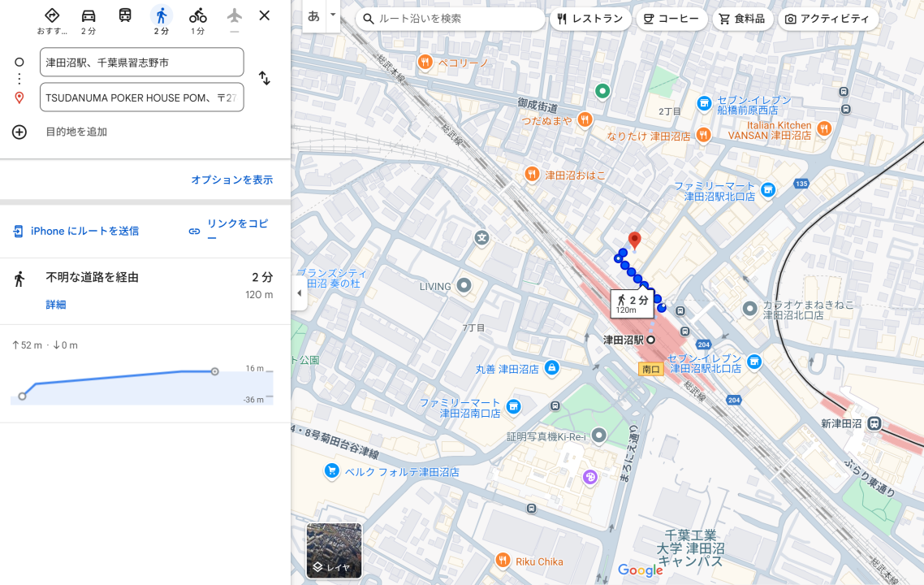The image size is (924, 585).
Task: Switch to public transit directions
Action: (125, 16)
